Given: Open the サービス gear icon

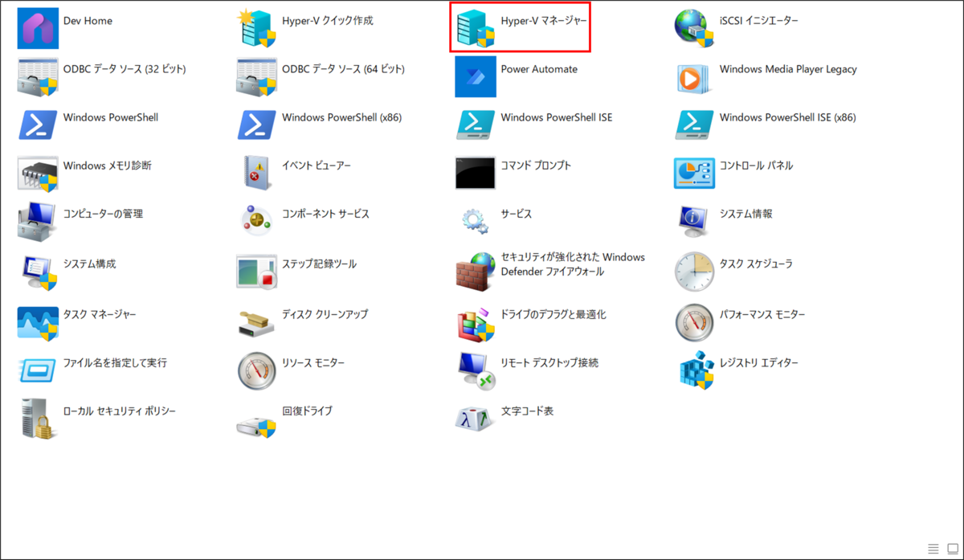Looking at the screenshot, I should 475,222.
